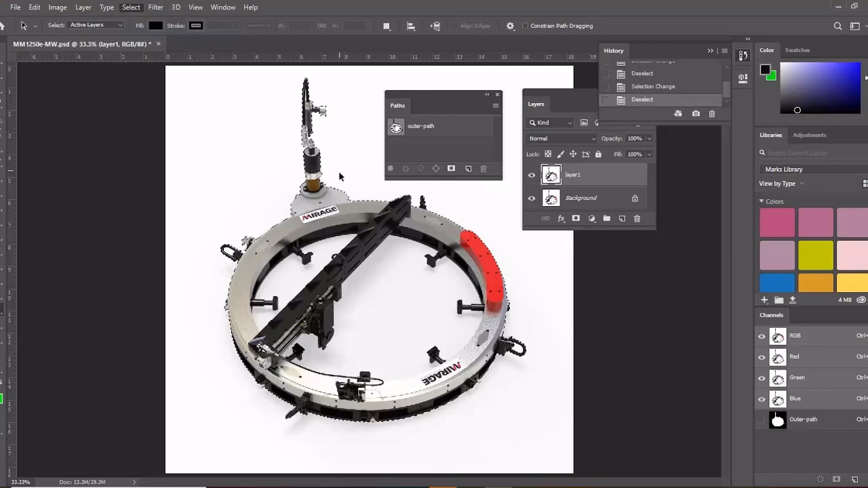Select the Selection Change history state
The height and width of the screenshot is (488, 868).
(652, 87)
